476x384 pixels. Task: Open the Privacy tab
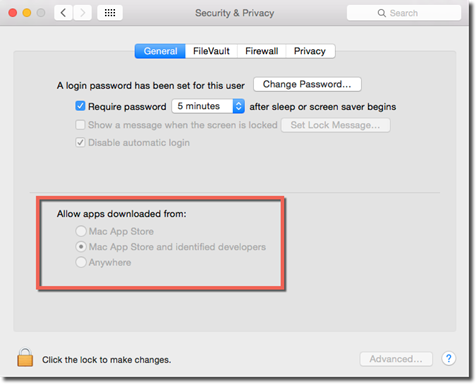pyautogui.click(x=310, y=51)
